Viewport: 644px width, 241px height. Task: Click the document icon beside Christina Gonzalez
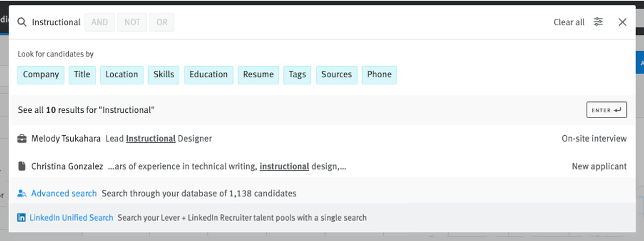22,166
